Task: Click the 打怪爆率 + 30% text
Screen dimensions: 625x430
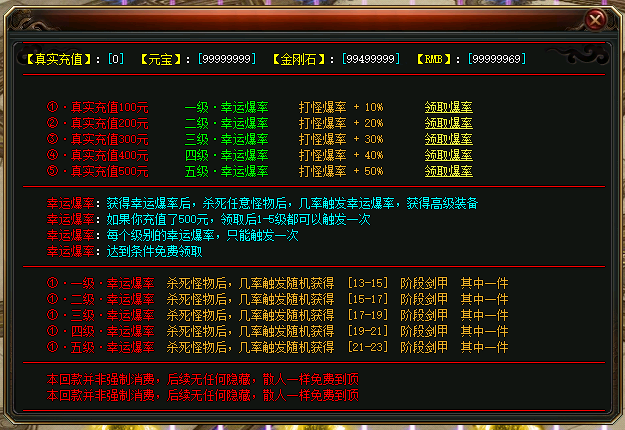Action: point(341,139)
